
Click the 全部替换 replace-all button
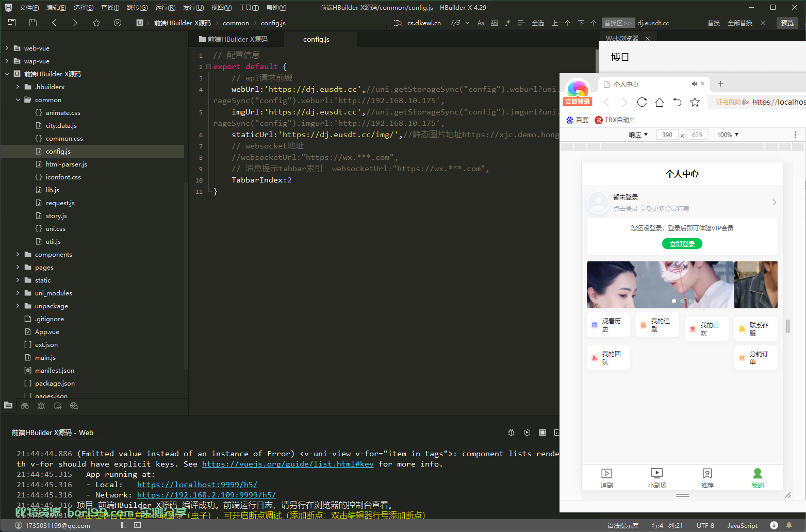click(740, 23)
